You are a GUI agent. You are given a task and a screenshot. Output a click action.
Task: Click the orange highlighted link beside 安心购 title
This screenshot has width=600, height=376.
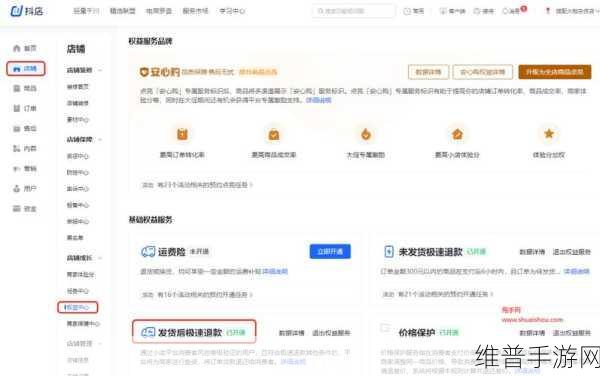point(258,72)
